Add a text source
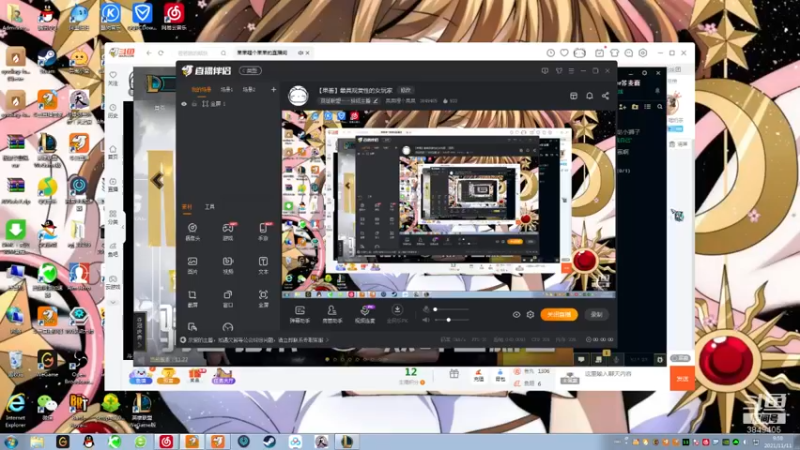Viewport: 800px width, 450px height. click(263, 265)
